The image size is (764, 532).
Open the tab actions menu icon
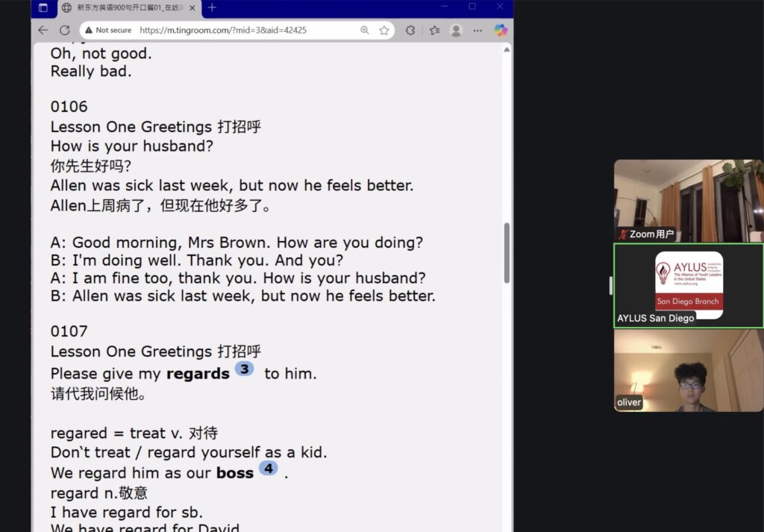[43, 7]
